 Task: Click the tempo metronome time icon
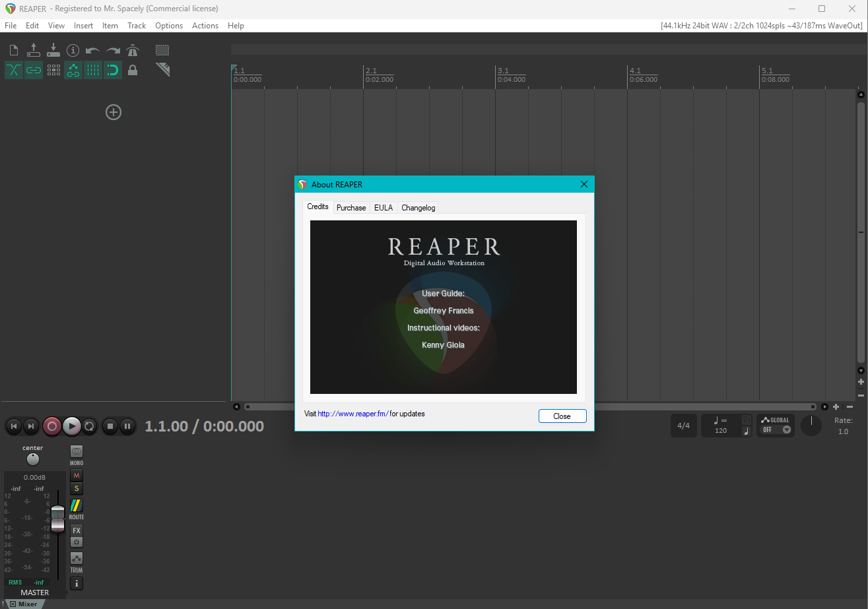click(747, 420)
